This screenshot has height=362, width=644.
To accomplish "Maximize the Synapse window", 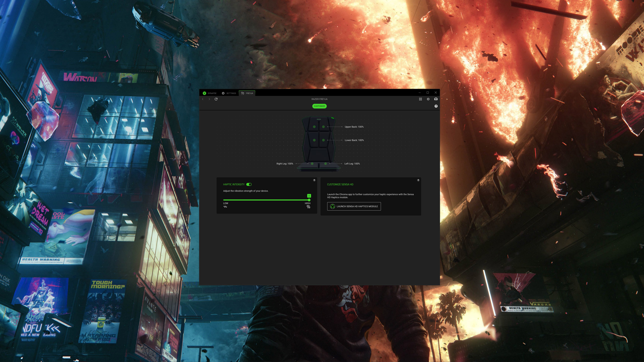I will (x=428, y=93).
